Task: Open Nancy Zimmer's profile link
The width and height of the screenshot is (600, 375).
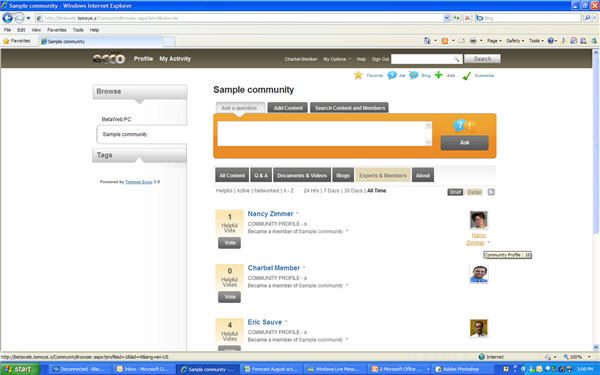Action: click(270, 214)
